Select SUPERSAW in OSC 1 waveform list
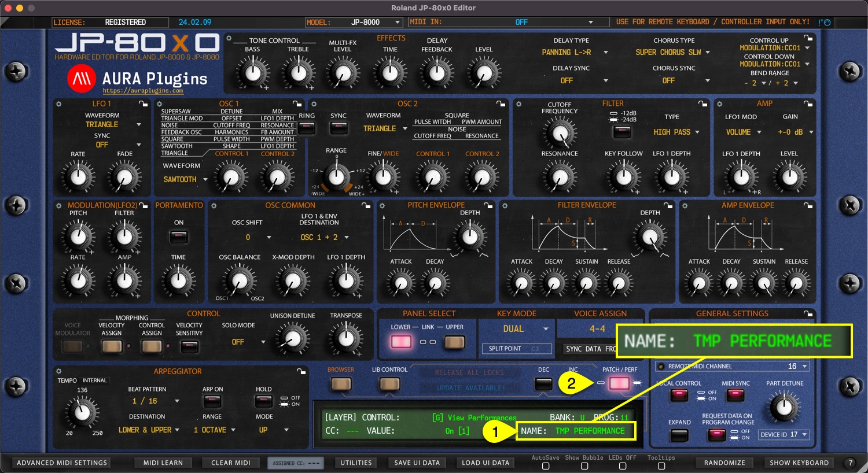Screen dimensions: 868x473 click(x=176, y=111)
